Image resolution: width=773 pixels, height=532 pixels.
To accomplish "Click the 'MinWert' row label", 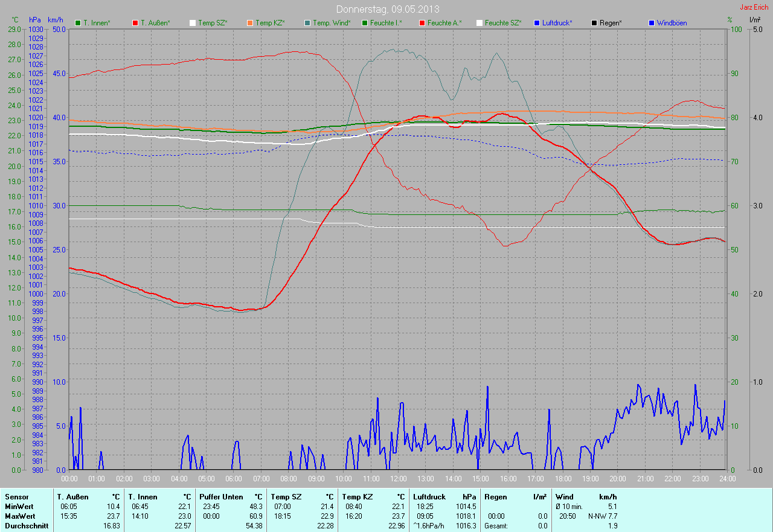I will pos(18,507).
